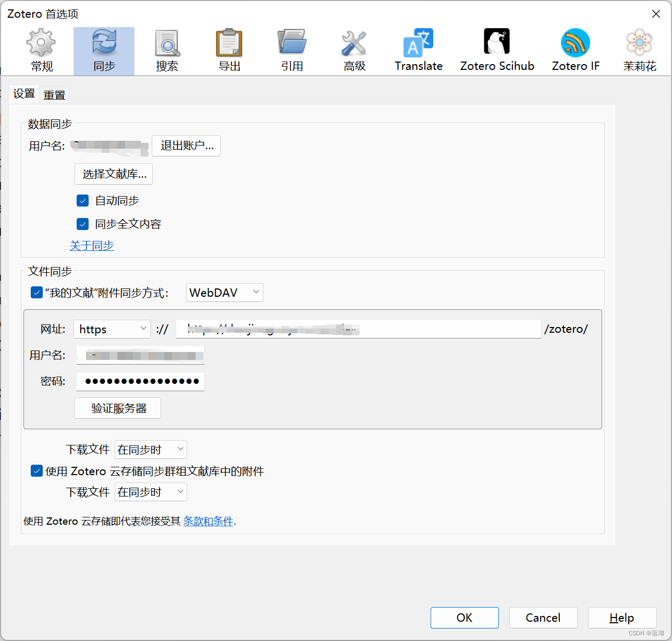This screenshot has width=672, height=641.
Task: Open the first 下载文件 在同步时 dropdown
Action: (151, 450)
